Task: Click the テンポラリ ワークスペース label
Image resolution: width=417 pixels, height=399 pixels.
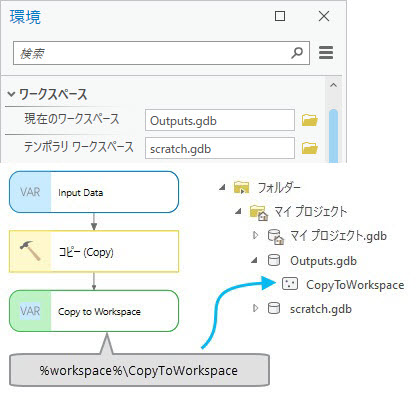Action: coord(79,147)
